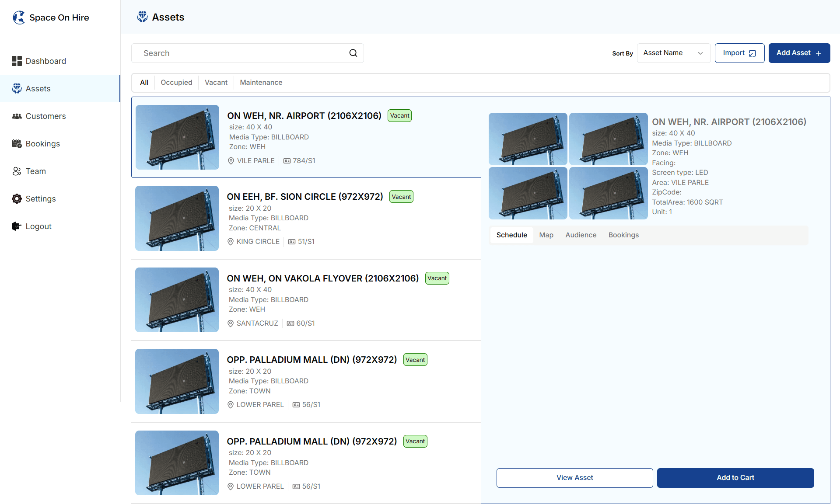840x504 pixels.
Task: Click the location pin next to VILE PARLE
Action: click(231, 160)
